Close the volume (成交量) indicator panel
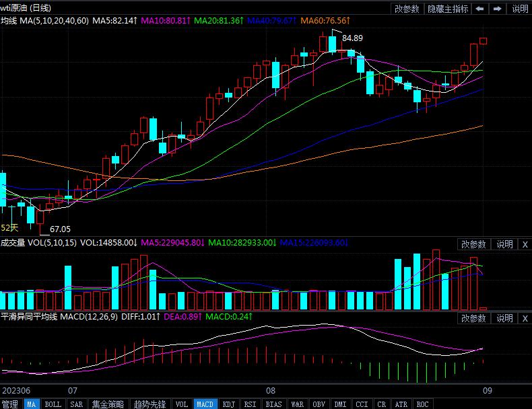The width and height of the screenshot is (532, 409). pyautogui.click(x=525, y=244)
